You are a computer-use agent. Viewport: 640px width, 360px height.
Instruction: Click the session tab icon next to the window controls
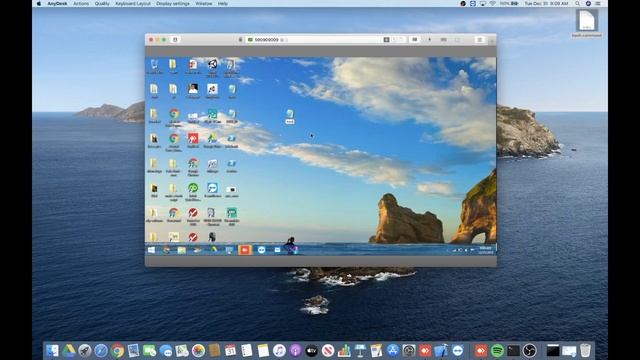(x=176, y=40)
